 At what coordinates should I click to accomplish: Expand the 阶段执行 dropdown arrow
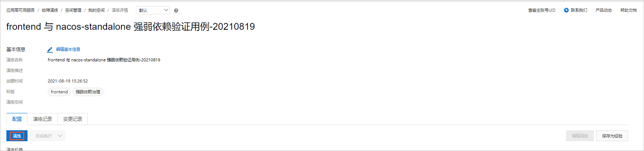tap(60, 136)
